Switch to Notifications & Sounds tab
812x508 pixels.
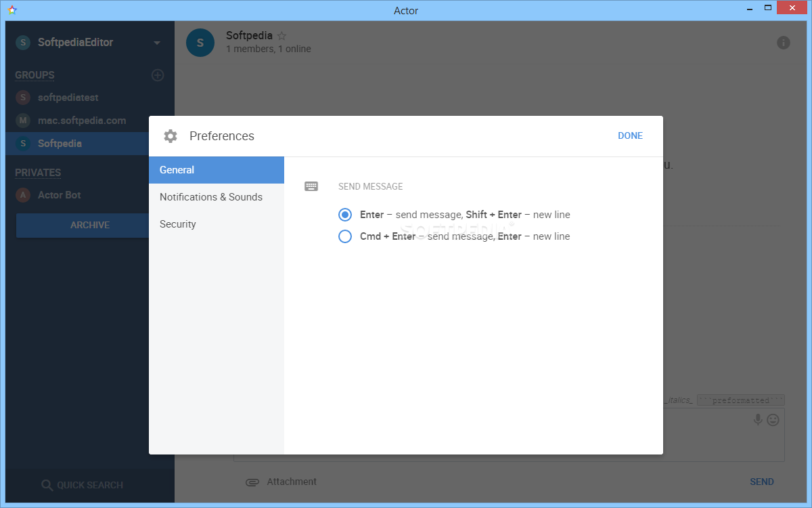(217, 197)
